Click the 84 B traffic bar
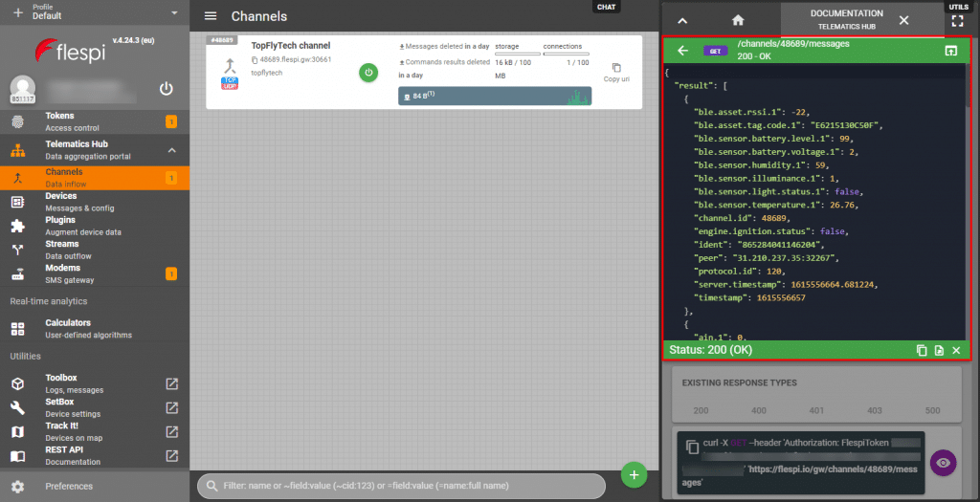The image size is (980, 502). [x=495, y=96]
